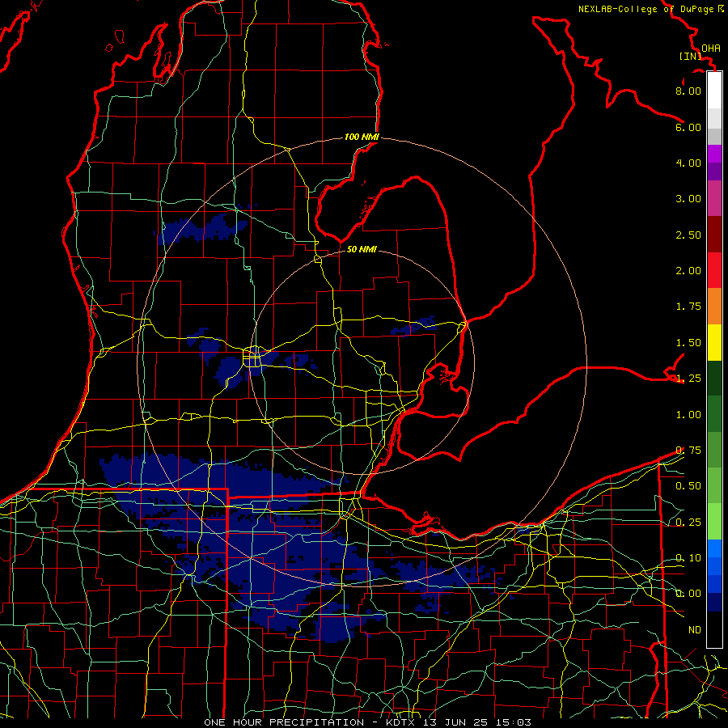The width and height of the screenshot is (728, 728).
Task: Click the 3.00 legend value
Action: click(688, 199)
